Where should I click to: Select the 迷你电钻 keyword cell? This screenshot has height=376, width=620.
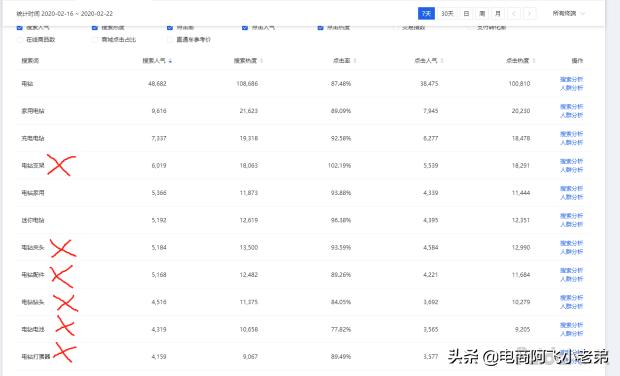pyautogui.click(x=33, y=220)
